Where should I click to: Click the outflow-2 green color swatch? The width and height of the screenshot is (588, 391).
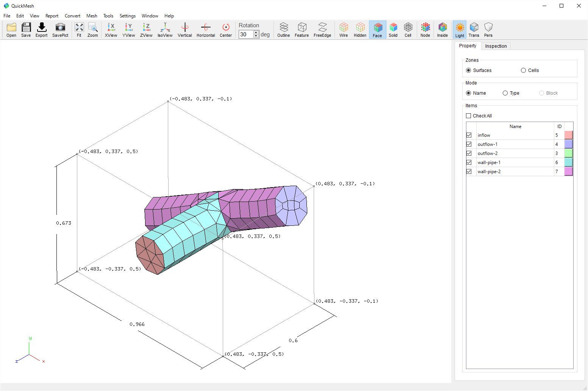pos(568,153)
